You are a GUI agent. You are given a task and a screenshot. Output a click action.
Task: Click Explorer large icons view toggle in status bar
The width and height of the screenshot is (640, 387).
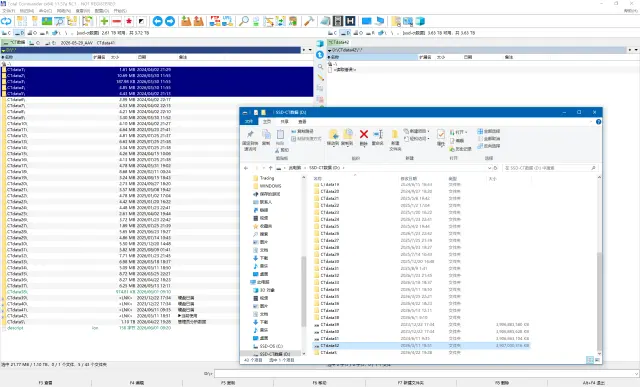tap(597, 360)
